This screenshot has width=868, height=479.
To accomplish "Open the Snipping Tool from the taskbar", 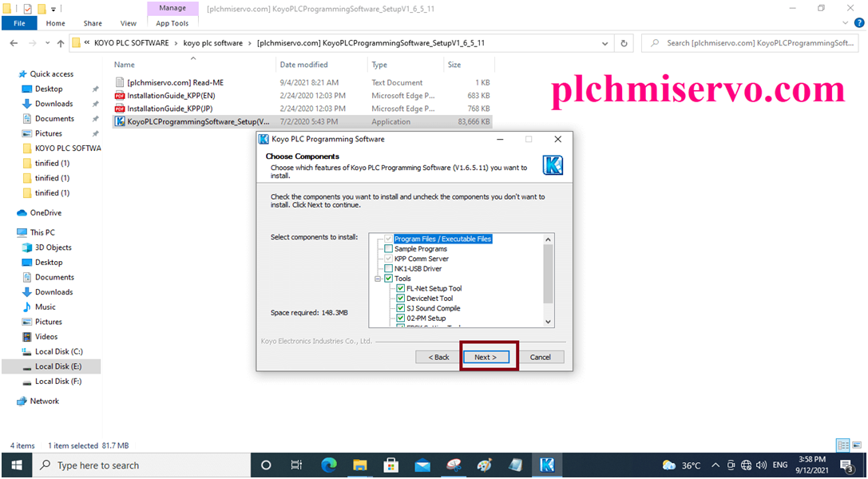I will point(453,465).
